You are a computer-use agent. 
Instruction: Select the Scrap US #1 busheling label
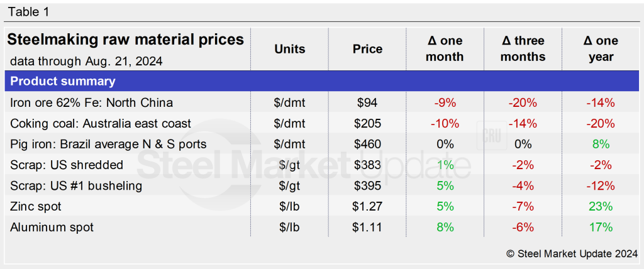point(76,185)
